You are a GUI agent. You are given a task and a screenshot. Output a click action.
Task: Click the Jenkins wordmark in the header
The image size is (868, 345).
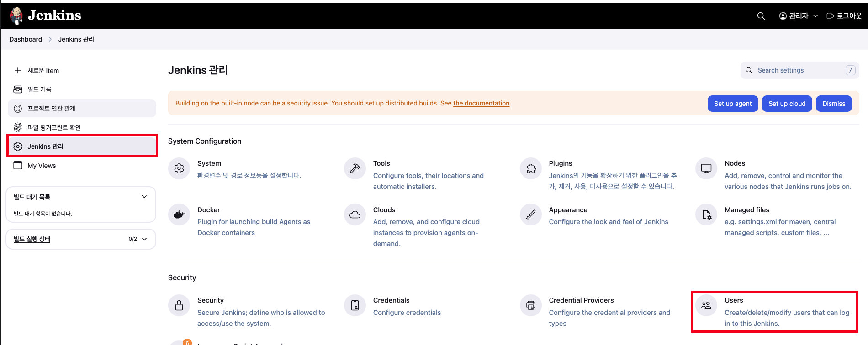pyautogui.click(x=54, y=16)
